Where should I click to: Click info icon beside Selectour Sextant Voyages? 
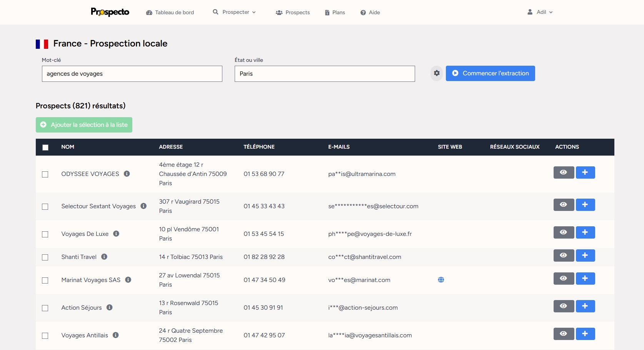(143, 206)
